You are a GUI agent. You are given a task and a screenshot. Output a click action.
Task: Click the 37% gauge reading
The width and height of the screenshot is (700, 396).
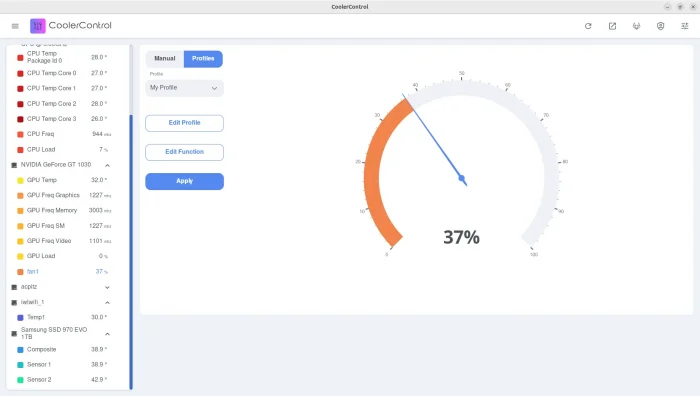pyautogui.click(x=461, y=238)
